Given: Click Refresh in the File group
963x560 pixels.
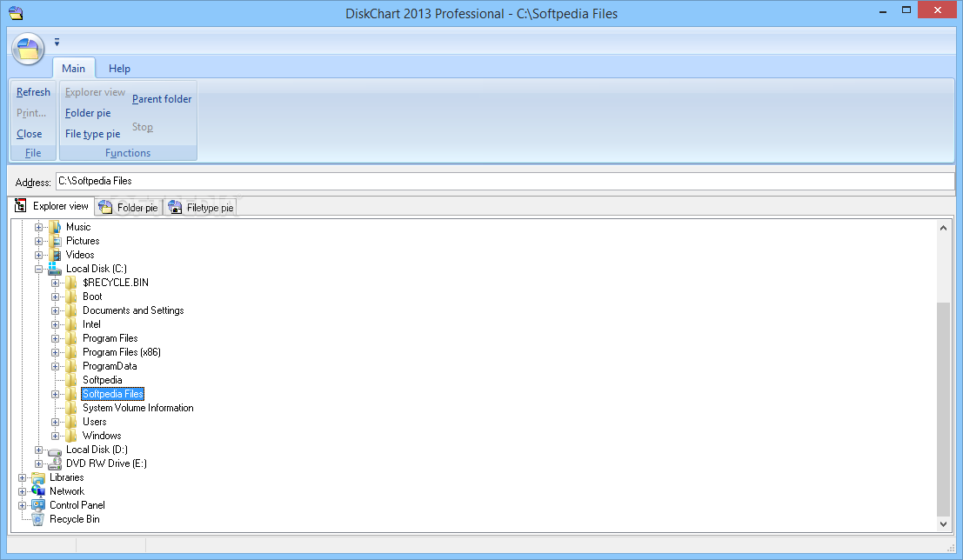Looking at the screenshot, I should pos(33,92).
